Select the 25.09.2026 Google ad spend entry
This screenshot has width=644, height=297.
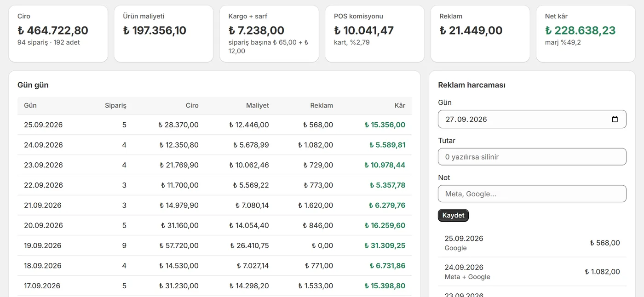(x=532, y=243)
